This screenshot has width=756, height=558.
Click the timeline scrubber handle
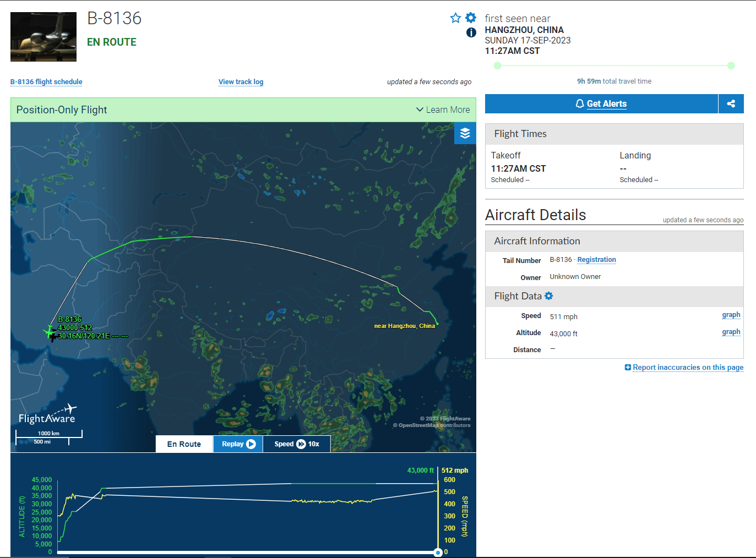click(438, 552)
